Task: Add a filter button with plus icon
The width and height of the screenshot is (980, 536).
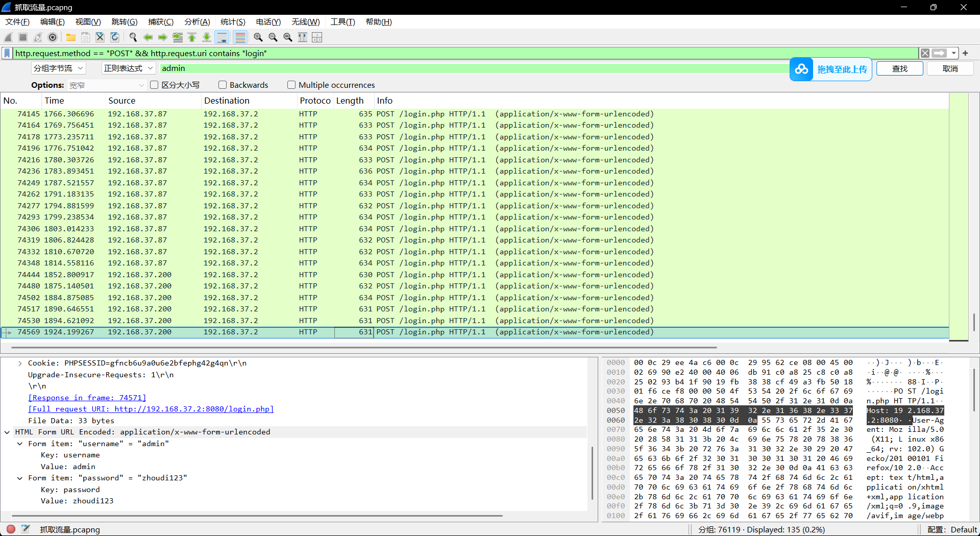Action: tap(965, 53)
